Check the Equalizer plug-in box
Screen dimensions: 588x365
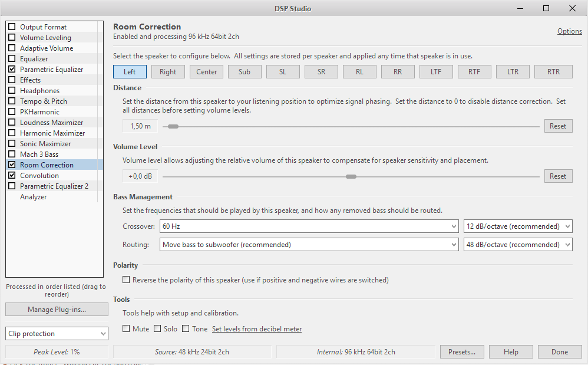point(12,58)
